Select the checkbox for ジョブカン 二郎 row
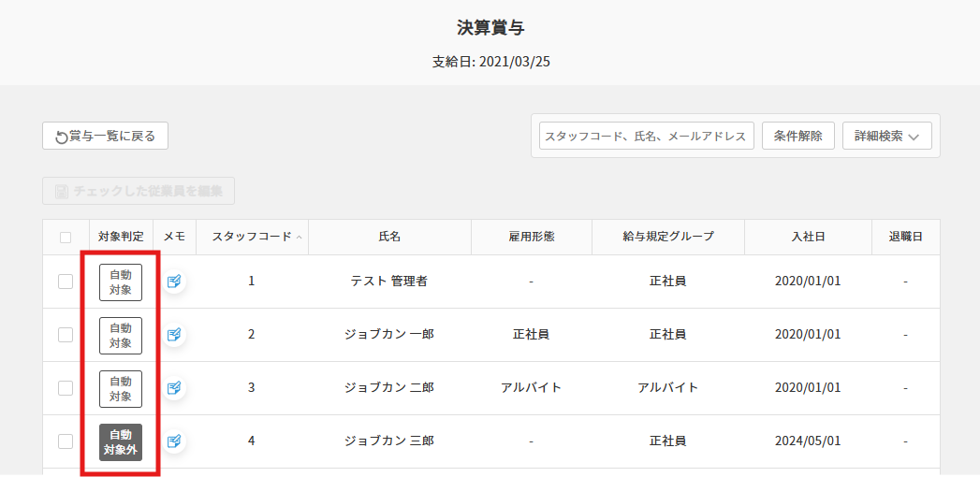 click(x=66, y=388)
